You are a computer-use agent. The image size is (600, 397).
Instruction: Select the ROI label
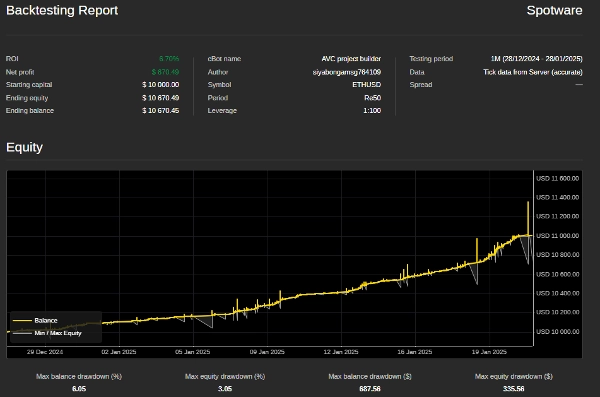tap(12, 59)
